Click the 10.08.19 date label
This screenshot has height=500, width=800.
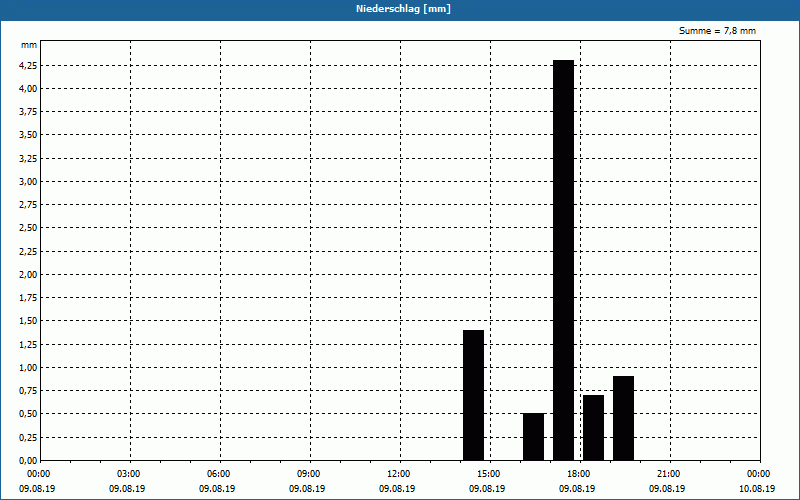point(757,488)
